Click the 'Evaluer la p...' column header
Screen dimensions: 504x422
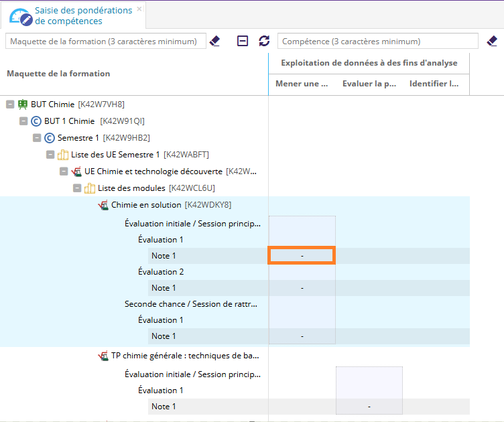coord(369,84)
